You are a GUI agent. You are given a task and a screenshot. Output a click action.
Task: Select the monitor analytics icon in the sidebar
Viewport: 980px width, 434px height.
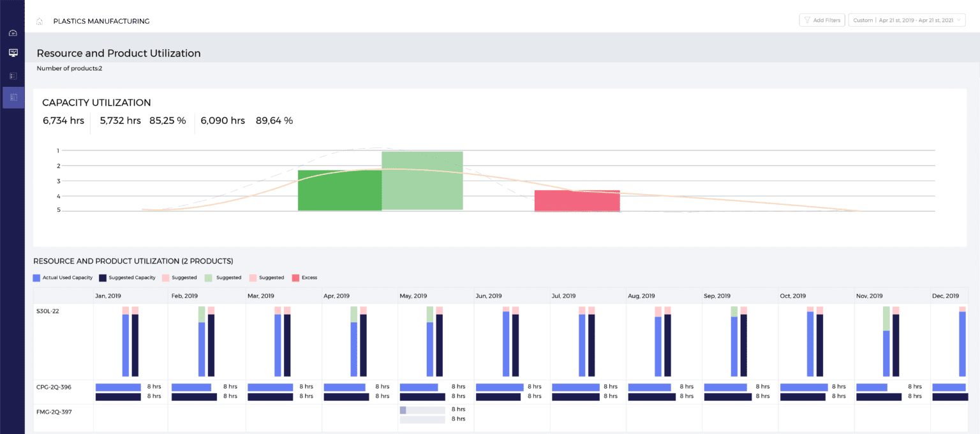13,53
